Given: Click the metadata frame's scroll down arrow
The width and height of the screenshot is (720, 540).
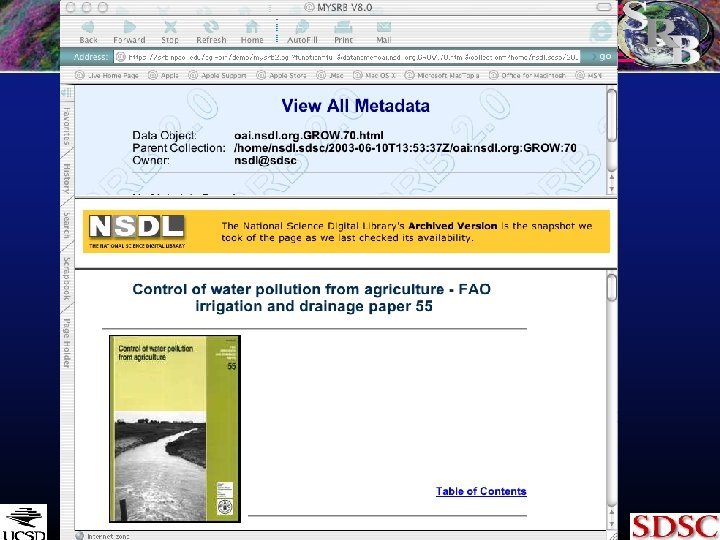Looking at the screenshot, I should (x=612, y=188).
